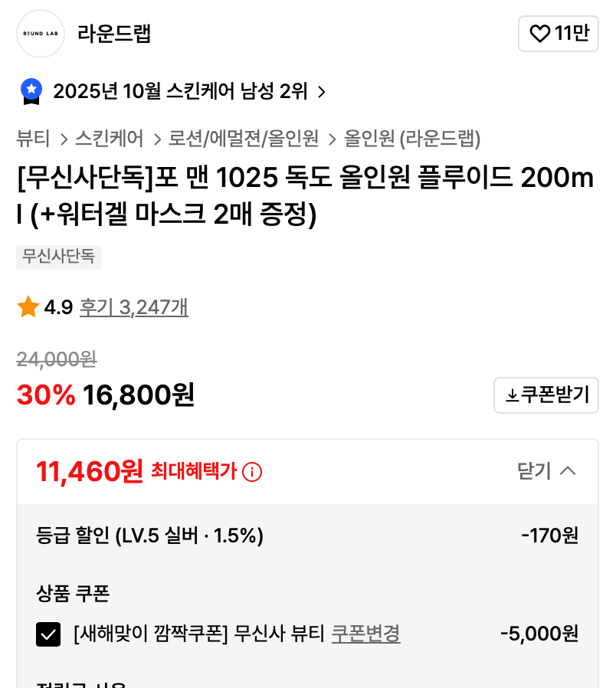Click the Round Lab brand logo
The height and width of the screenshot is (688, 616).
point(41,34)
